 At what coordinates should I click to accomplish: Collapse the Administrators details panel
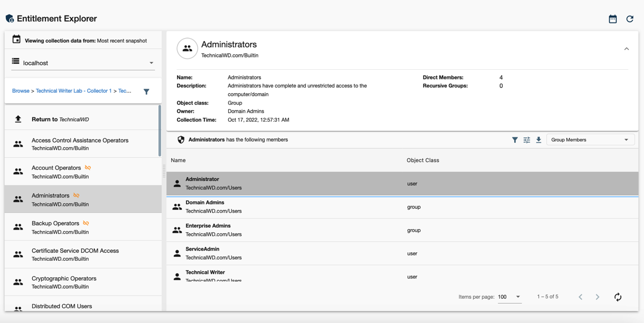click(x=626, y=49)
